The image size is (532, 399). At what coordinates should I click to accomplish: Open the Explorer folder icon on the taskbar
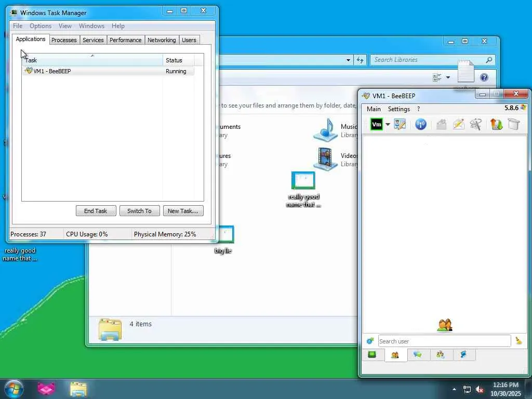[x=78, y=389]
